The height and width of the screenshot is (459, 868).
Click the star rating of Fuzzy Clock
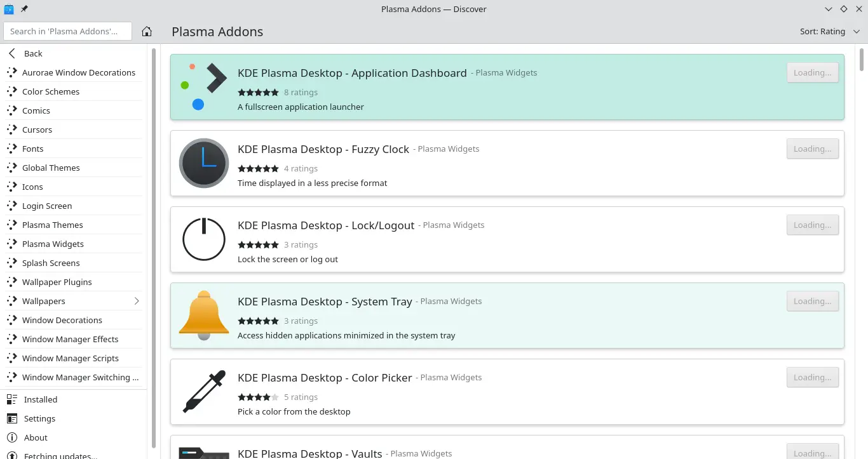pos(258,169)
